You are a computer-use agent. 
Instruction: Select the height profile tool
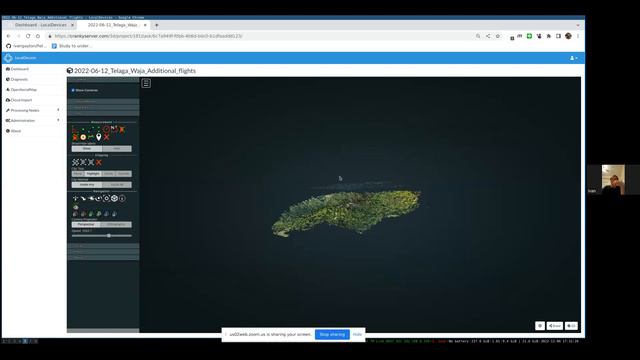click(91, 137)
